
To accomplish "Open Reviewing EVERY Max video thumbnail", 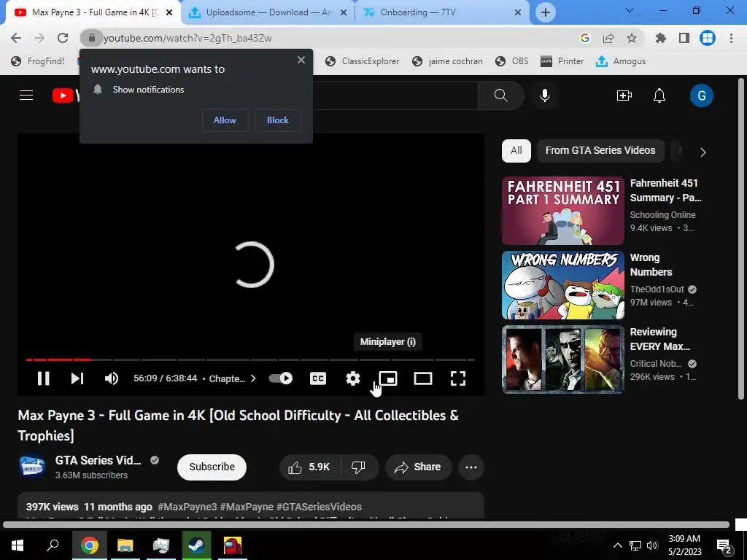I will click(562, 359).
